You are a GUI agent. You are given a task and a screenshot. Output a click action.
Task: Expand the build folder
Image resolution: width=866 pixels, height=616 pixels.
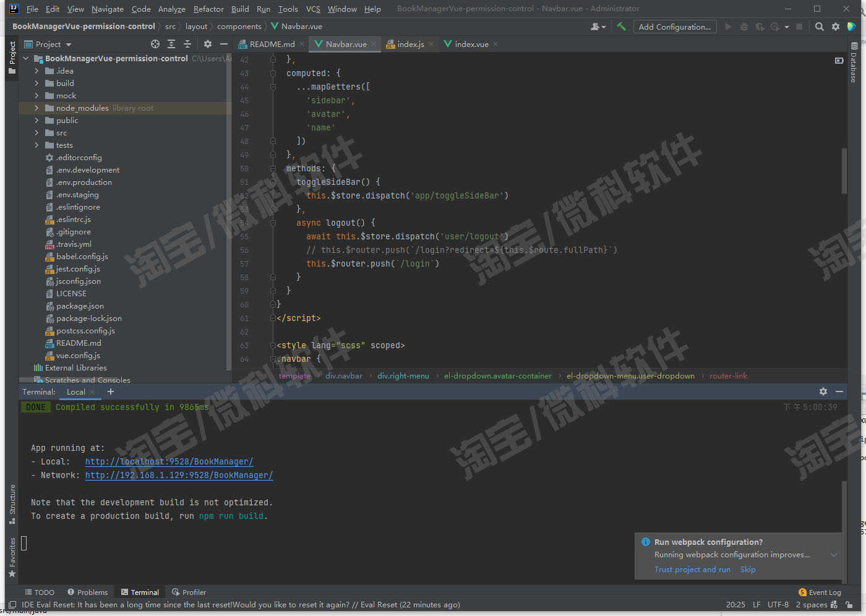(x=36, y=83)
